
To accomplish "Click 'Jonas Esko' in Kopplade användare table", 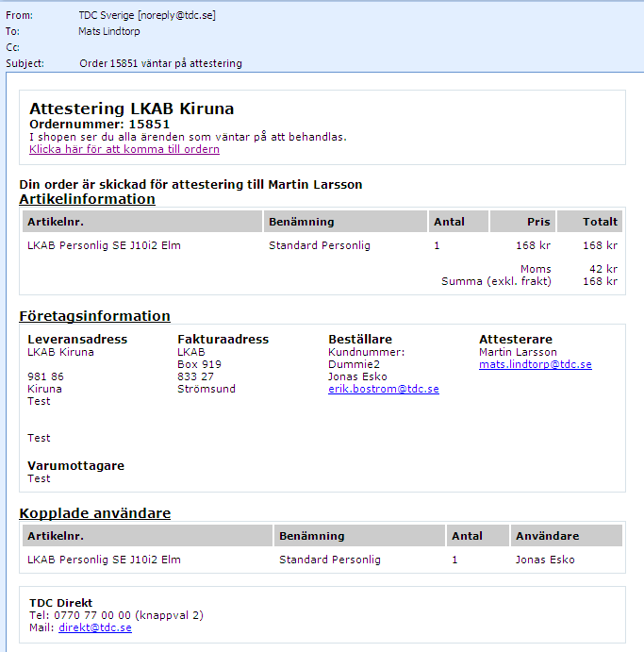I will [x=545, y=560].
